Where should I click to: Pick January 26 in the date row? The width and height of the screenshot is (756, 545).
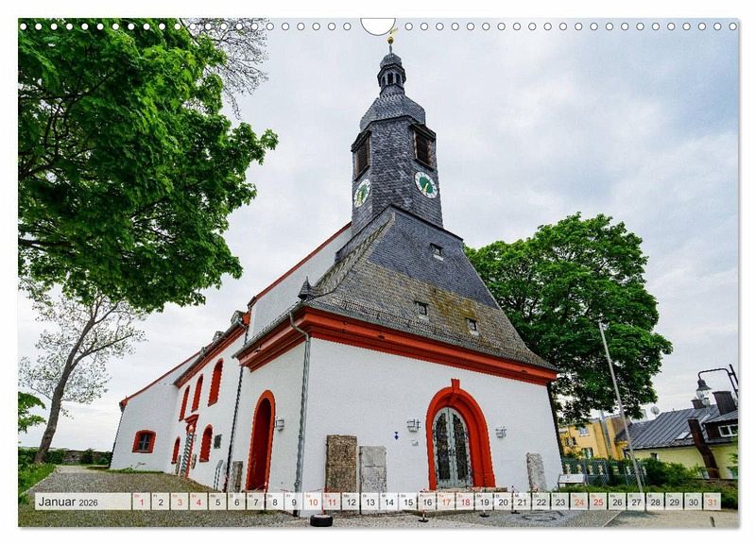tap(618, 502)
